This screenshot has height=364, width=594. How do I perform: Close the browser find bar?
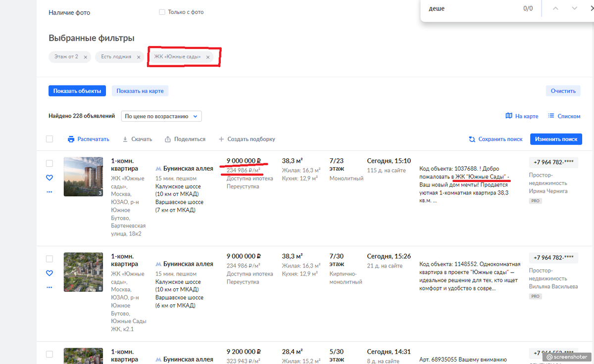click(592, 8)
